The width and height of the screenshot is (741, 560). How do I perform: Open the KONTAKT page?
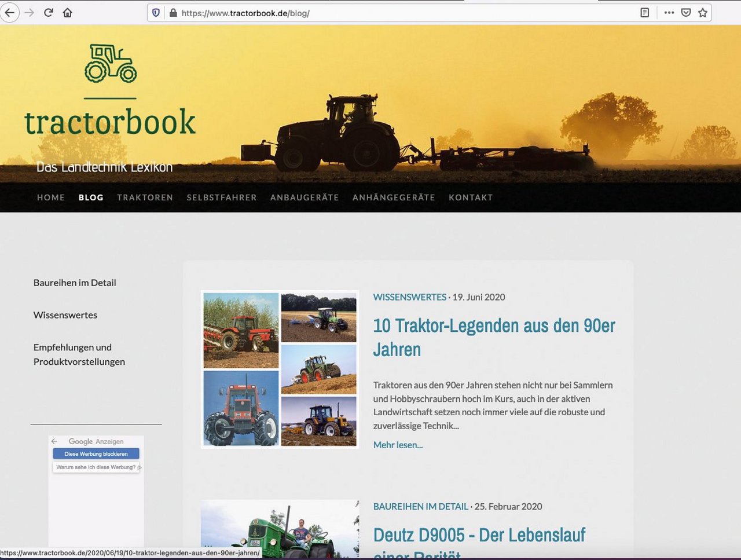point(471,197)
